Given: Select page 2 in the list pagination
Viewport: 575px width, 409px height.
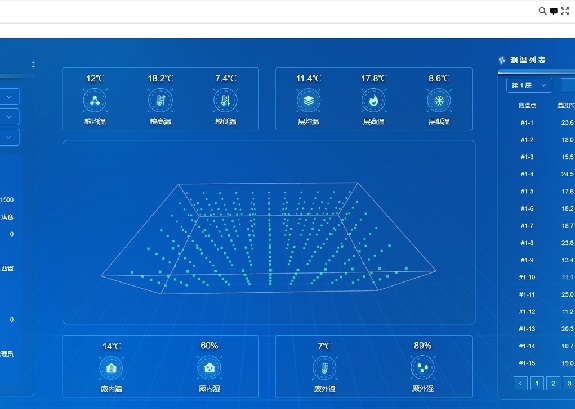Looking at the screenshot, I should [x=553, y=383].
